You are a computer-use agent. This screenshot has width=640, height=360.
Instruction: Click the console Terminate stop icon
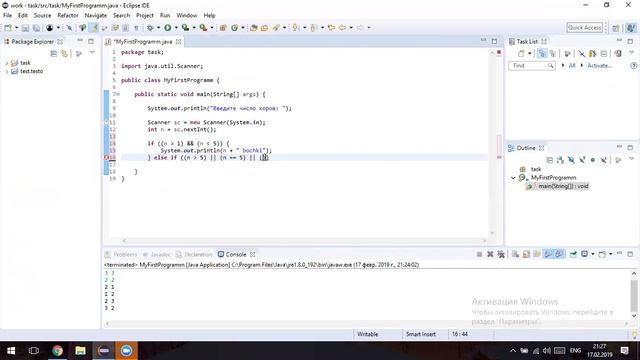479,254
